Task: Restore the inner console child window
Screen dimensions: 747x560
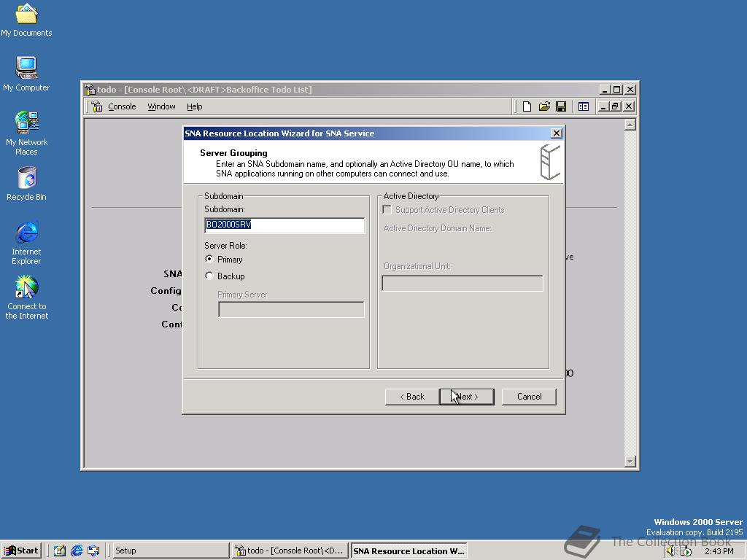Action: tap(615, 106)
